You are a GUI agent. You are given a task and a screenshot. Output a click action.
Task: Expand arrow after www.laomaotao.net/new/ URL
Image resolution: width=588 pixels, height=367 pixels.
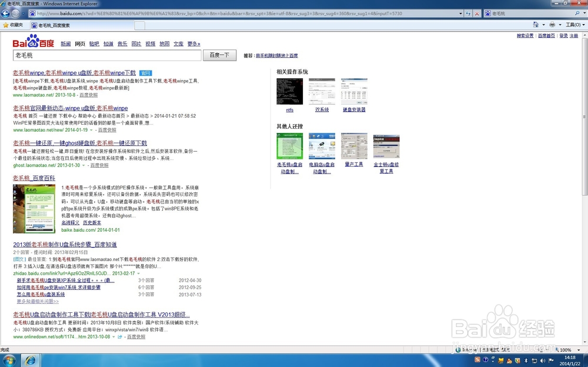(91, 130)
